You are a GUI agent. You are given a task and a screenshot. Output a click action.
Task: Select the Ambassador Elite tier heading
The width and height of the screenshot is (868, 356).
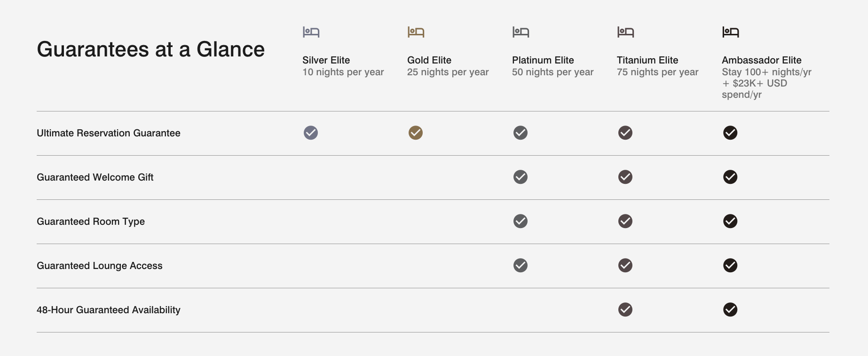[x=761, y=60]
